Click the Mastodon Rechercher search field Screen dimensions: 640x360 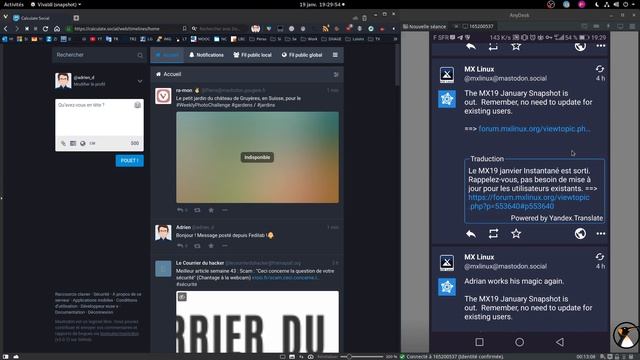[99, 55]
